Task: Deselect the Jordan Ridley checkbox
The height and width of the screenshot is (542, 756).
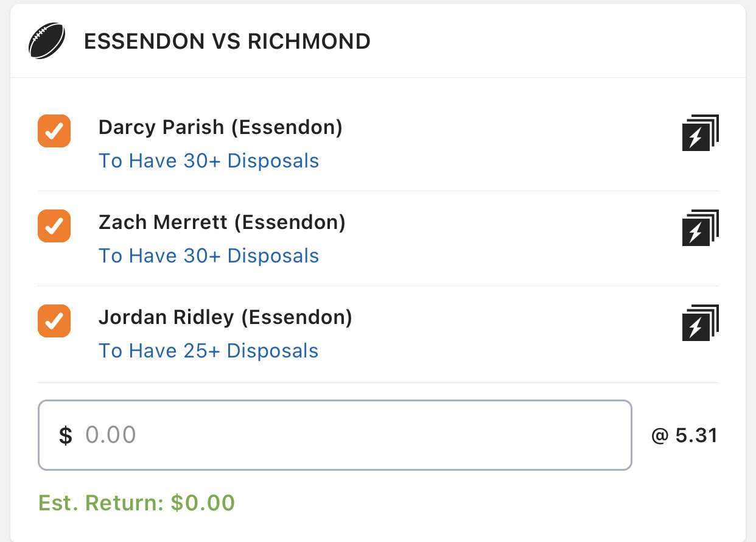Action: click(x=54, y=321)
